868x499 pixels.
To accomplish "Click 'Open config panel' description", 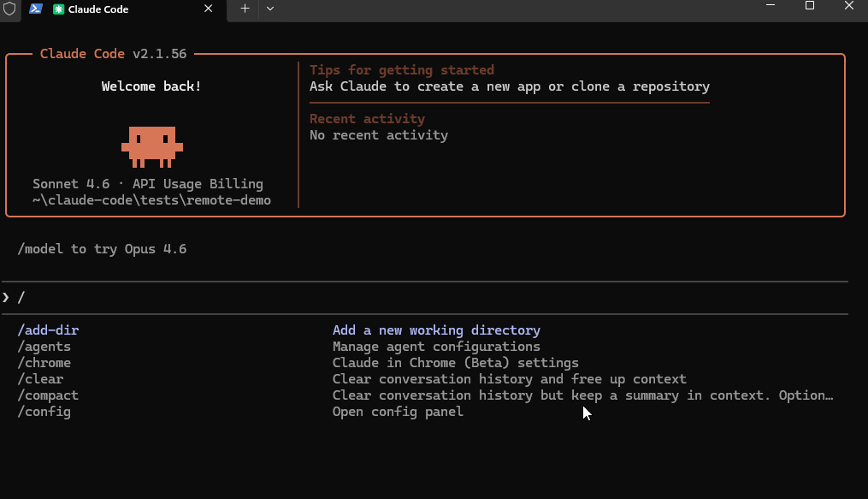I will 398,412.
